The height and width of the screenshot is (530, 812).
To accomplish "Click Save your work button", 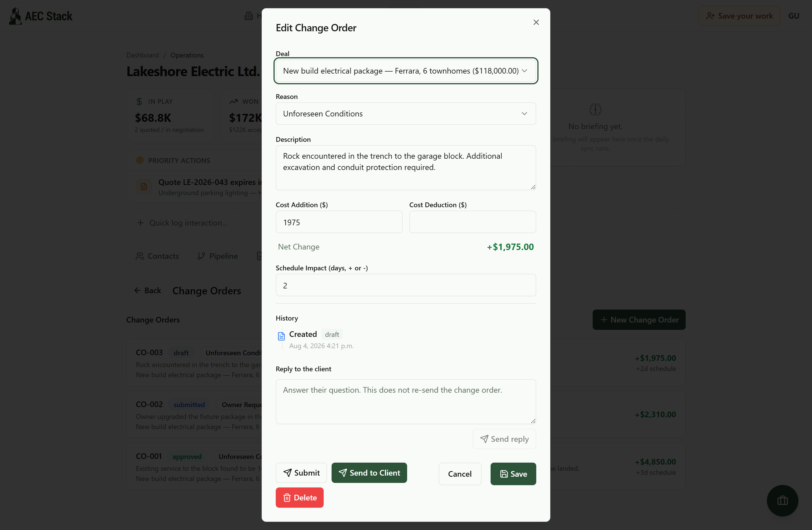I will point(739,16).
